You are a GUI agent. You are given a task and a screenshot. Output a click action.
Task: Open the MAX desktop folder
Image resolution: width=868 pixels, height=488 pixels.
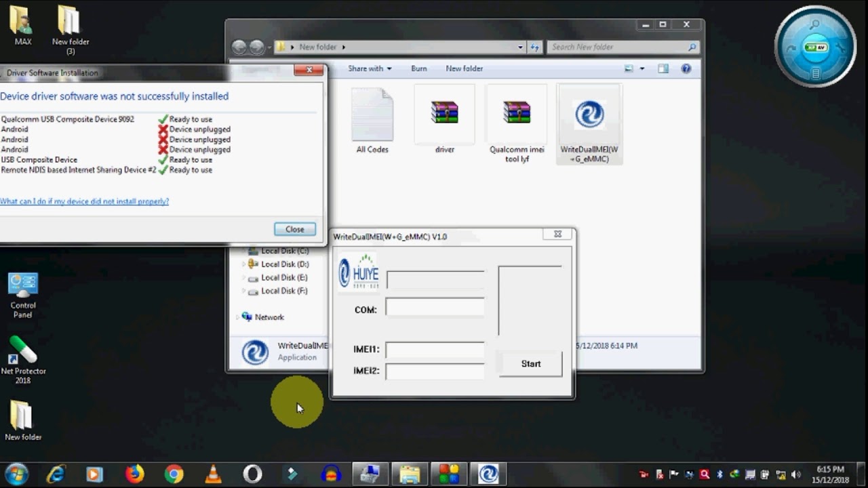pyautogui.click(x=22, y=26)
